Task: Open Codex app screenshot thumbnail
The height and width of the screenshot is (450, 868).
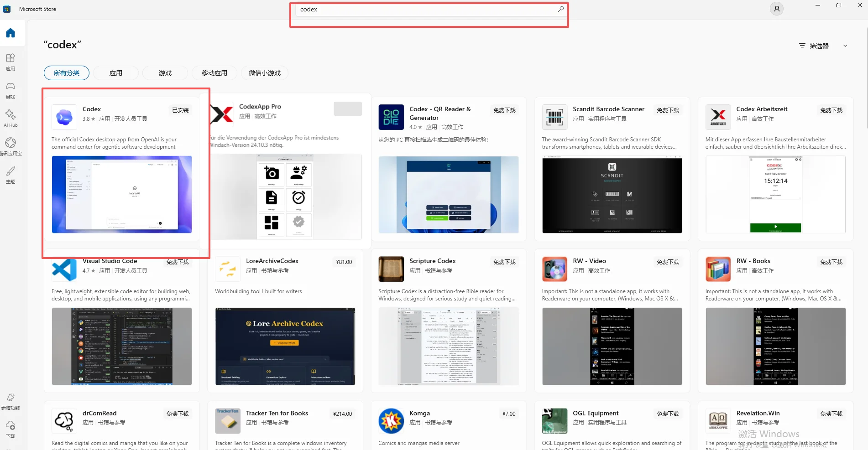Action: 122,194
